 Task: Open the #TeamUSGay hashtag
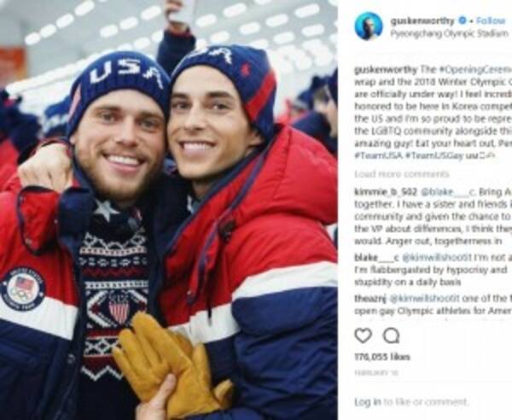(x=434, y=156)
